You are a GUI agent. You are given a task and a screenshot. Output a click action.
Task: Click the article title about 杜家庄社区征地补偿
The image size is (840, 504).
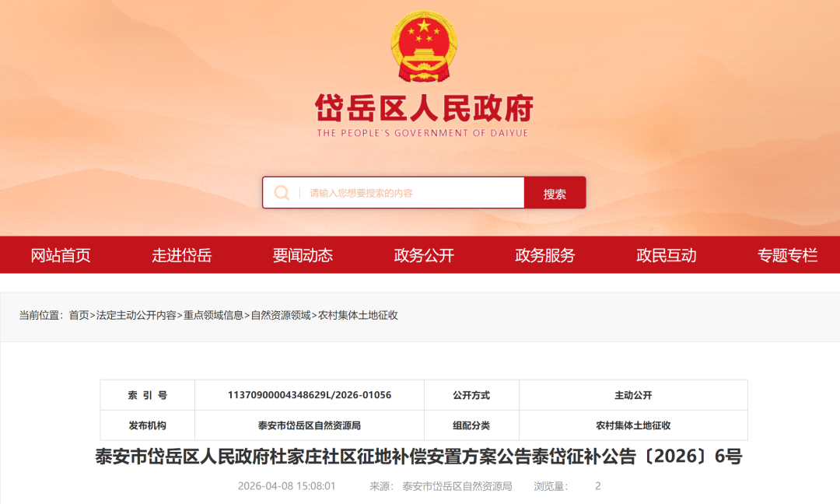tap(418, 457)
